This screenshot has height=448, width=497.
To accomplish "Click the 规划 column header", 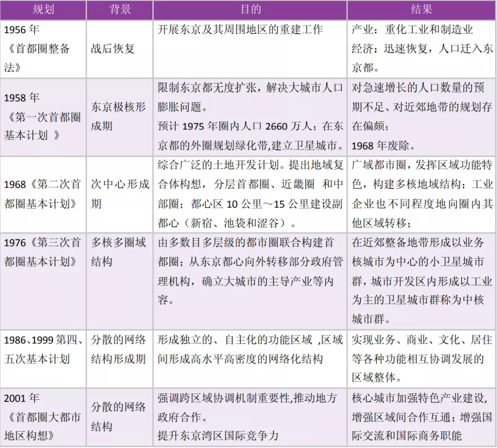I will 43,10.
